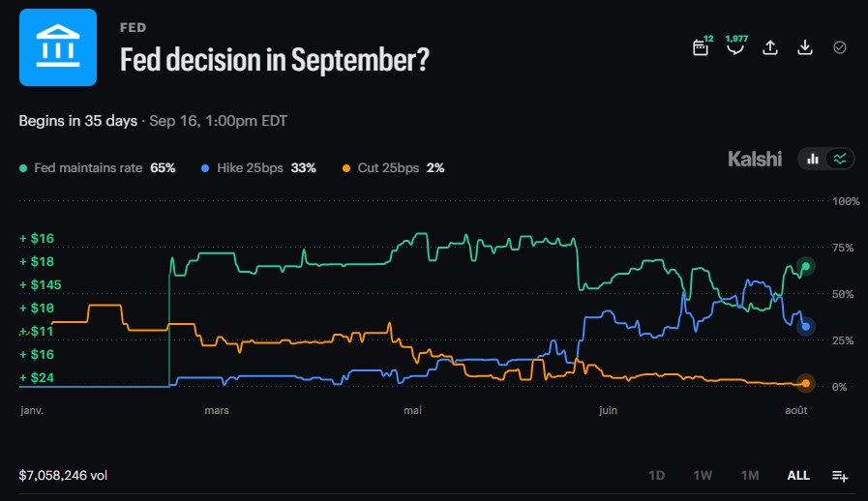The height and width of the screenshot is (501, 868).
Task: Select the 1M time range
Action: [750, 476]
